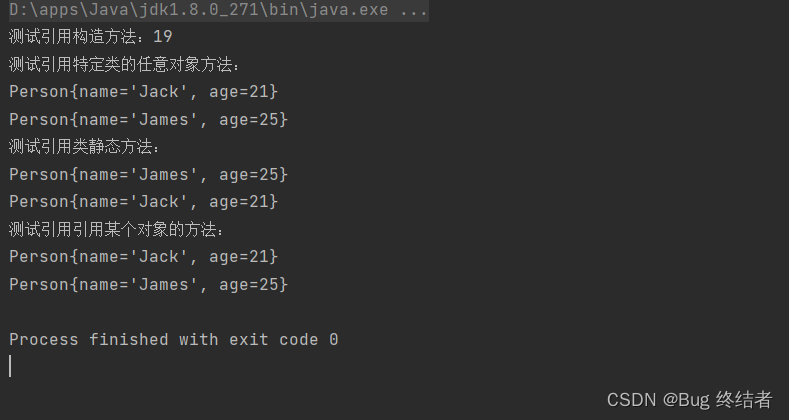Screen dimensions: 789x420
Task: Click the 测试引用特定类的任意对象方法 heading line
Action: [x=125, y=65]
